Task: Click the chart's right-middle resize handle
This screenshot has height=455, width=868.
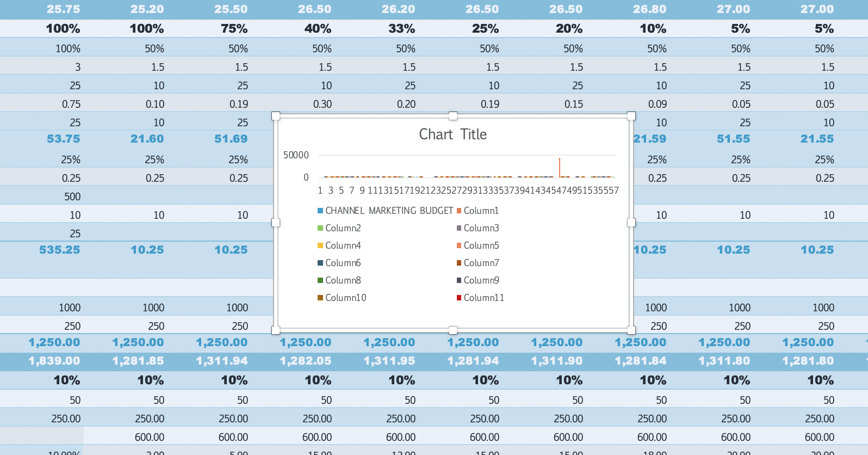Action: (631, 223)
